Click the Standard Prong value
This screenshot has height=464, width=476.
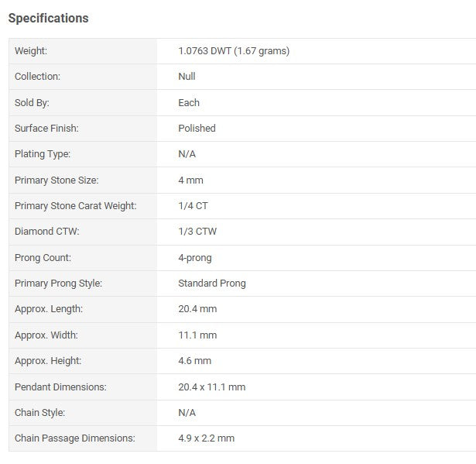[x=211, y=284]
